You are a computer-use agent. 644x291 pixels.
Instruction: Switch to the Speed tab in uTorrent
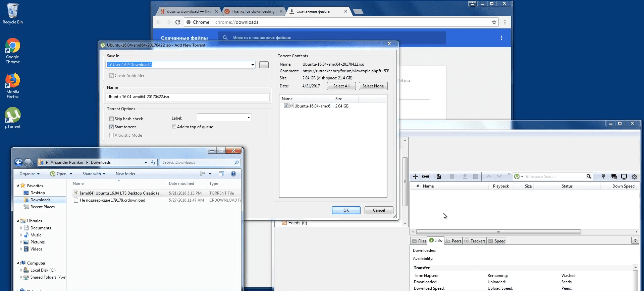point(497,241)
